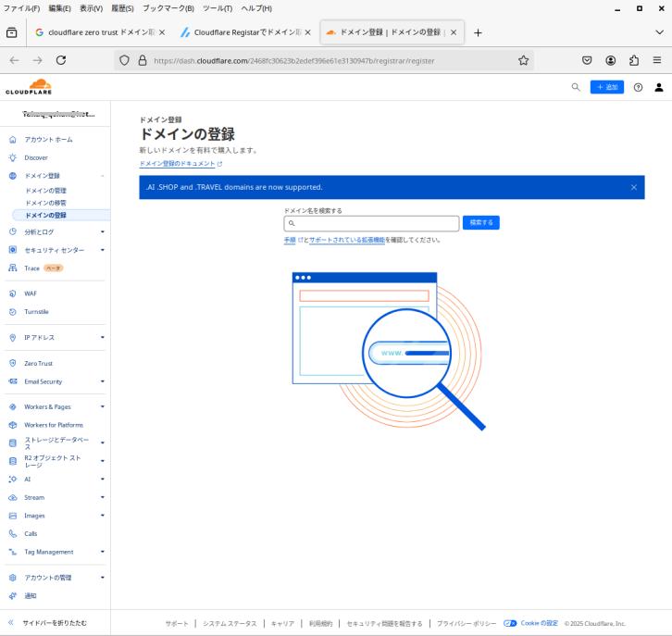Click the URL address bar

(x=324, y=61)
